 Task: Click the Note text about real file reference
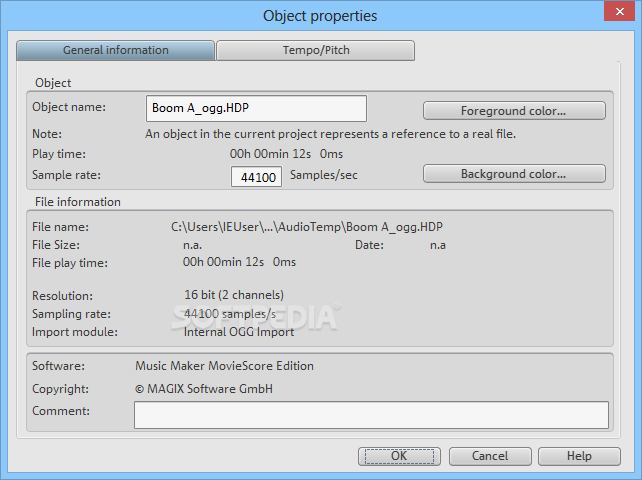(330, 134)
